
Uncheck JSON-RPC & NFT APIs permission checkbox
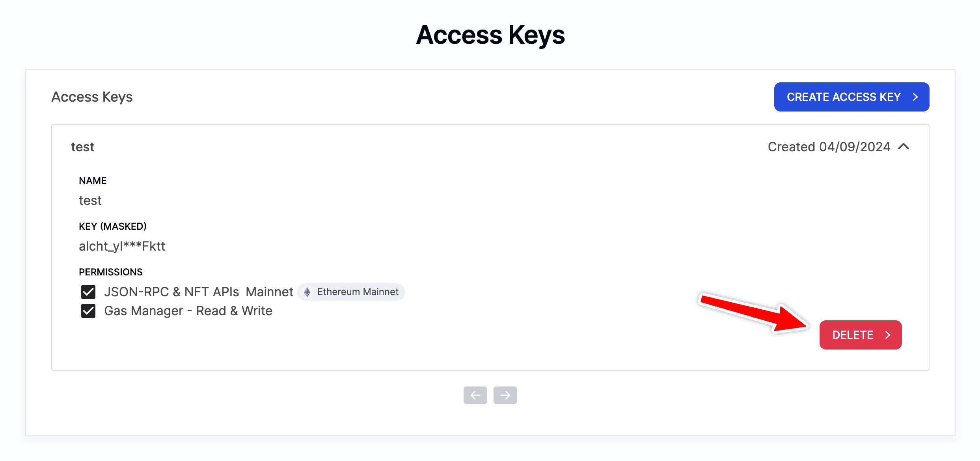(x=88, y=292)
